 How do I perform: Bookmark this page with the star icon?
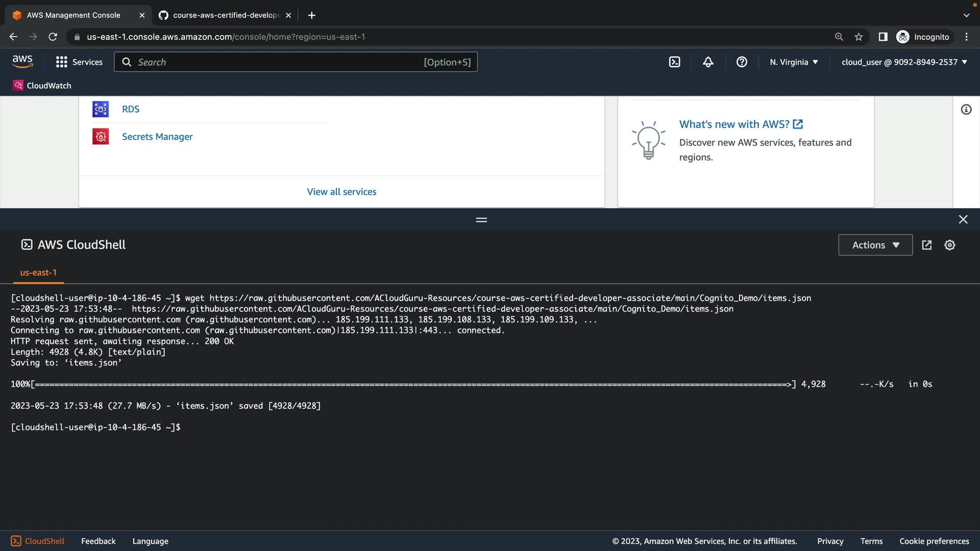[x=859, y=37]
